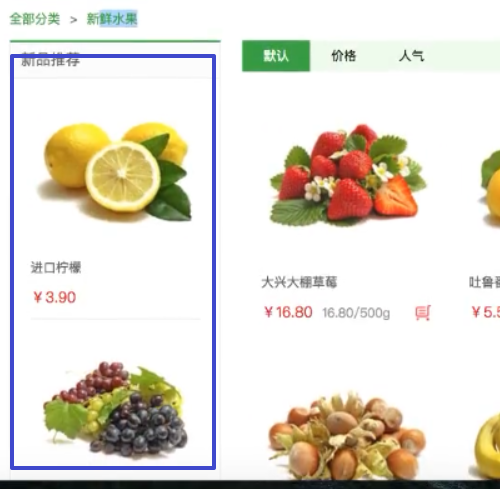Open the partially visible 吐鲁番 product title
The width and height of the screenshot is (500, 489).
click(x=484, y=282)
